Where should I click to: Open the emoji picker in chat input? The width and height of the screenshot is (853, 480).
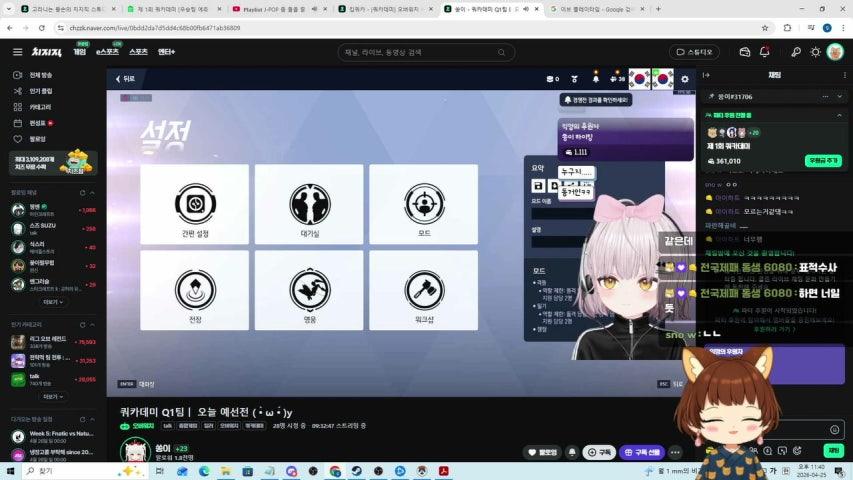pos(835,429)
